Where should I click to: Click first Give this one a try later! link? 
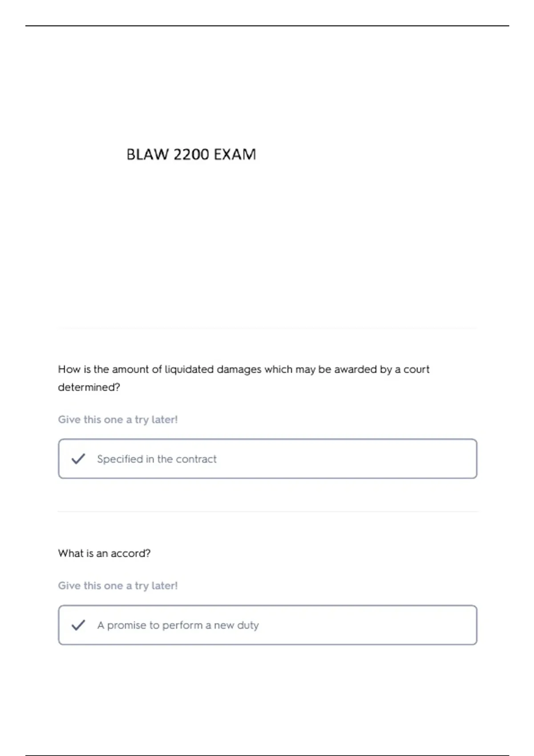coord(118,420)
